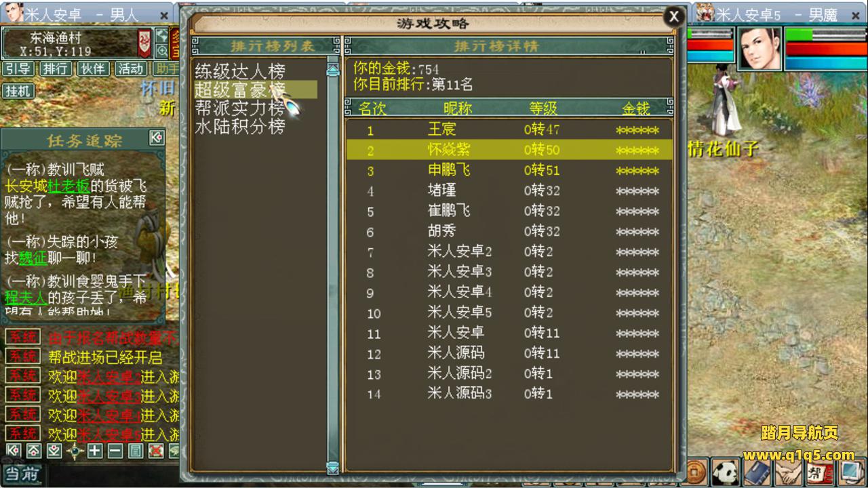The height and width of the screenshot is (488, 868).
Task: Toggle the 挂机 auto-play button
Action: (x=18, y=91)
